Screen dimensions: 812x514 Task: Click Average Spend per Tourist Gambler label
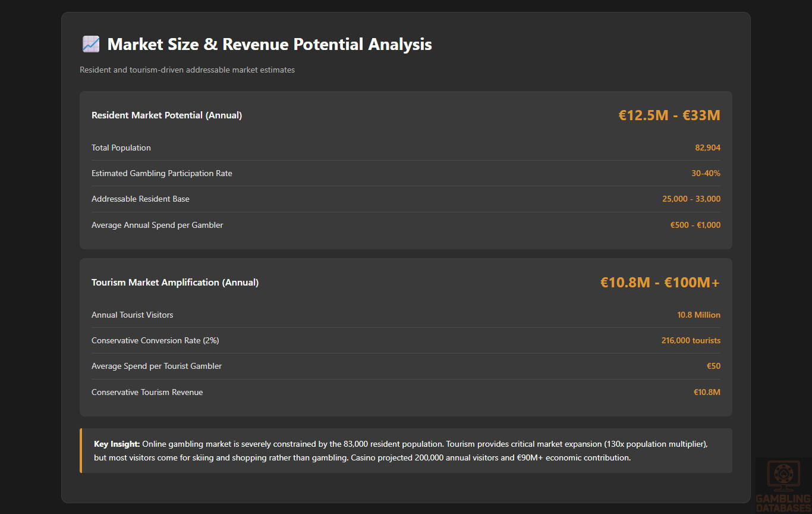[156, 366]
